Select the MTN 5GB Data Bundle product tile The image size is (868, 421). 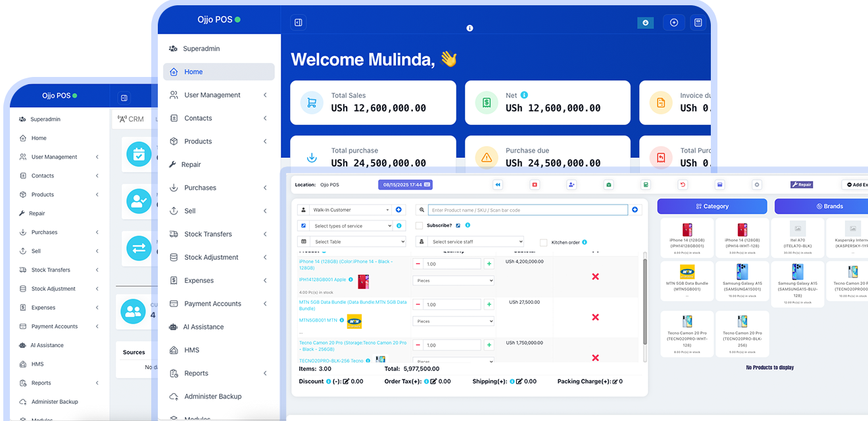tap(687, 281)
